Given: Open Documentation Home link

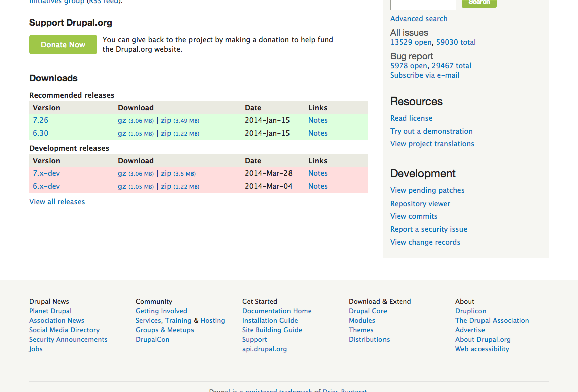Looking at the screenshot, I should pyautogui.click(x=277, y=311).
